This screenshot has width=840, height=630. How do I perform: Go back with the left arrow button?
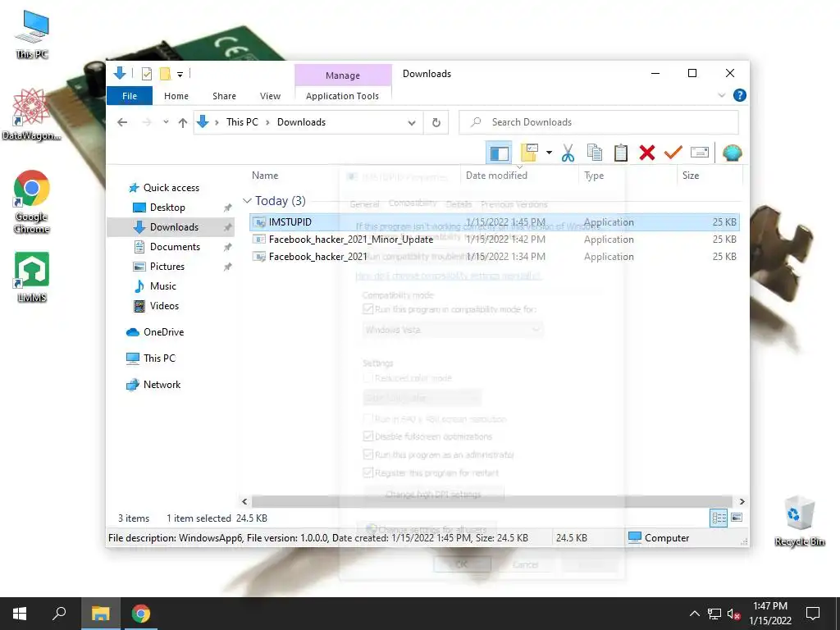(x=122, y=123)
